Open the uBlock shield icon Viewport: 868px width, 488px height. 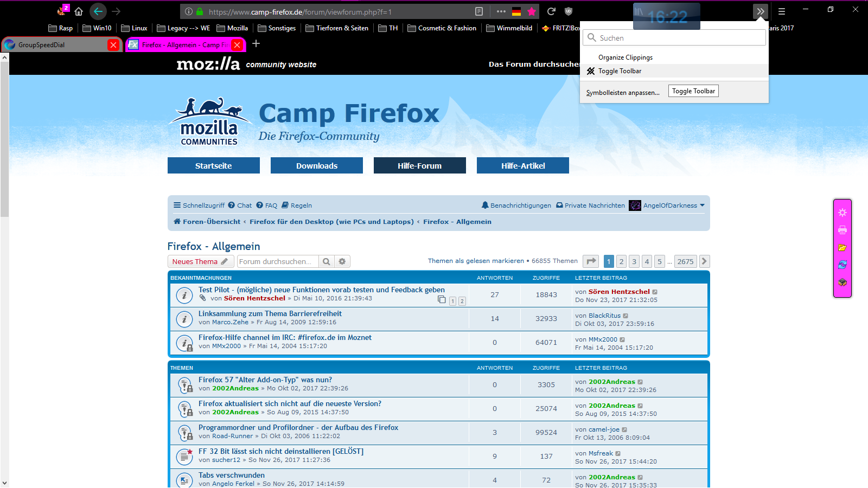pos(569,11)
